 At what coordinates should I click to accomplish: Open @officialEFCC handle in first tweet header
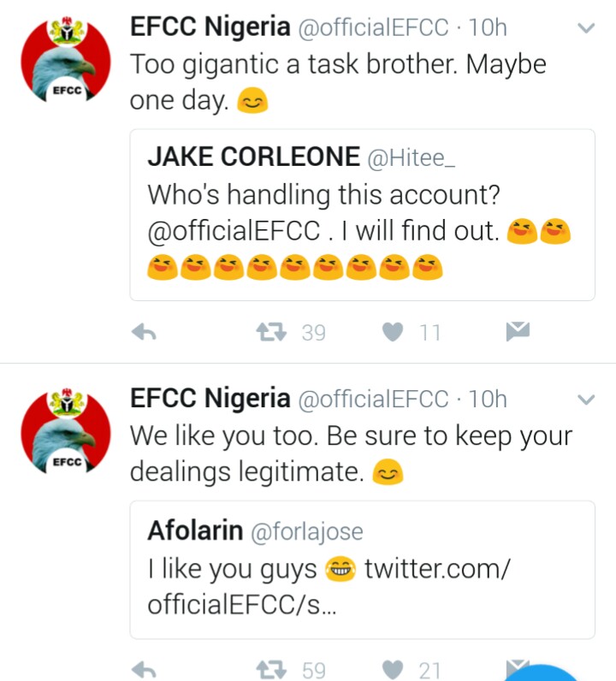pyautogui.click(x=371, y=28)
